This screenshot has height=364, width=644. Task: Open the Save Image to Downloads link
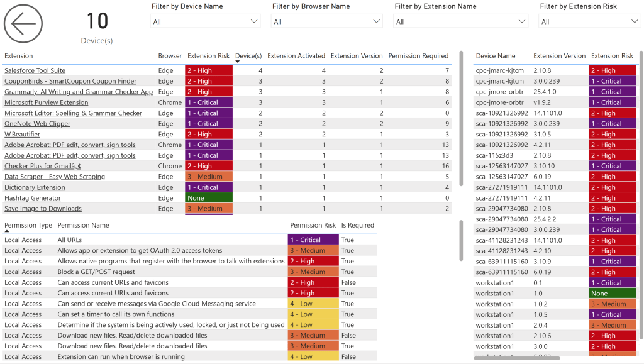[x=43, y=209]
